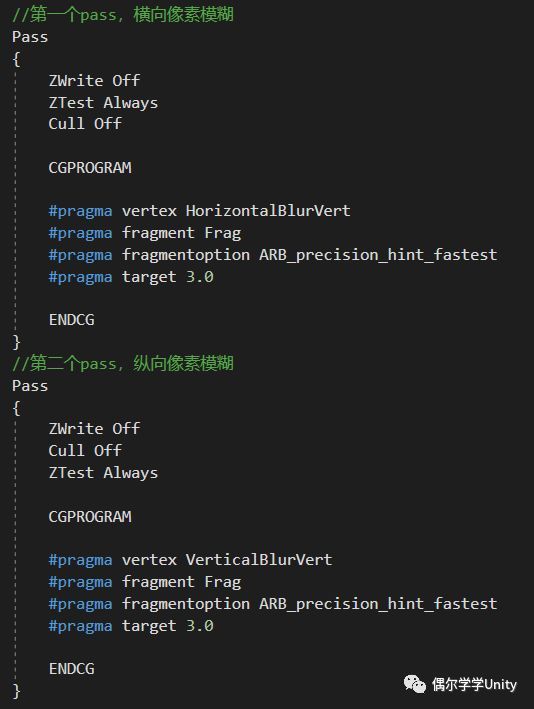Click the first ENDCG keyword

[71, 320]
